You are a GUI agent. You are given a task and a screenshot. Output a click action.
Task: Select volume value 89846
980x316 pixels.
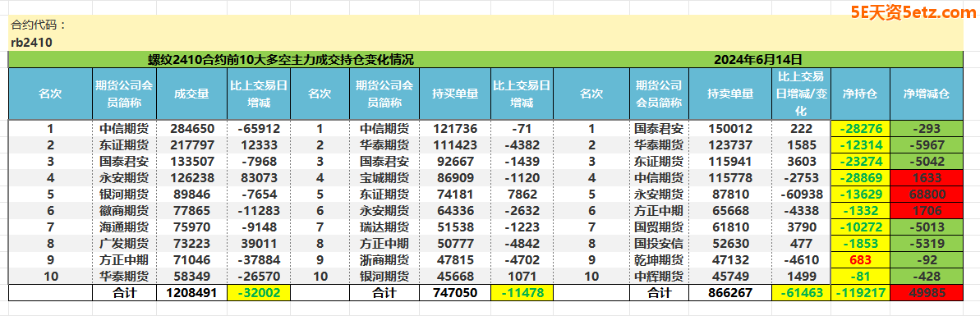pos(191,194)
